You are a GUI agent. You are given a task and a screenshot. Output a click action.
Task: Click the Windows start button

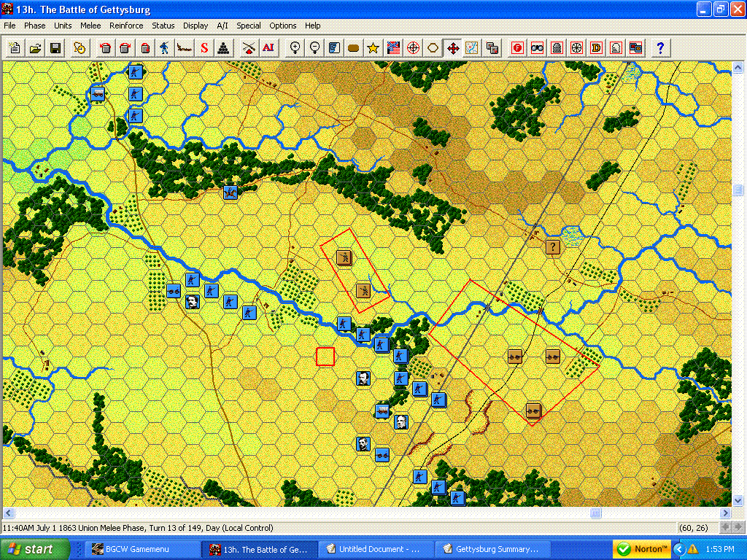(x=34, y=549)
